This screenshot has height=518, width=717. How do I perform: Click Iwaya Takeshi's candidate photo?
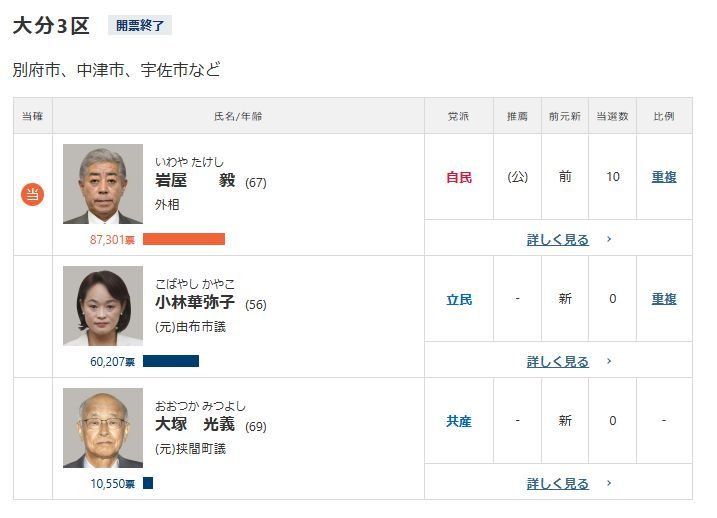(103, 184)
